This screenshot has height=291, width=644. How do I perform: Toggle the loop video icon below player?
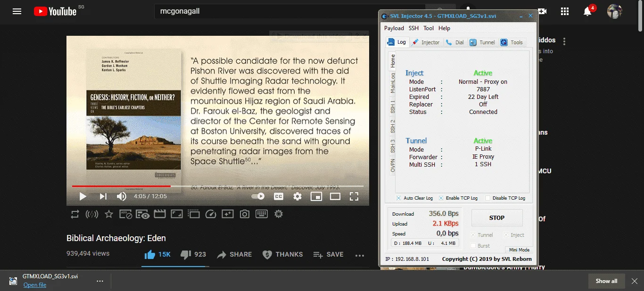pyautogui.click(x=75, y=214)
